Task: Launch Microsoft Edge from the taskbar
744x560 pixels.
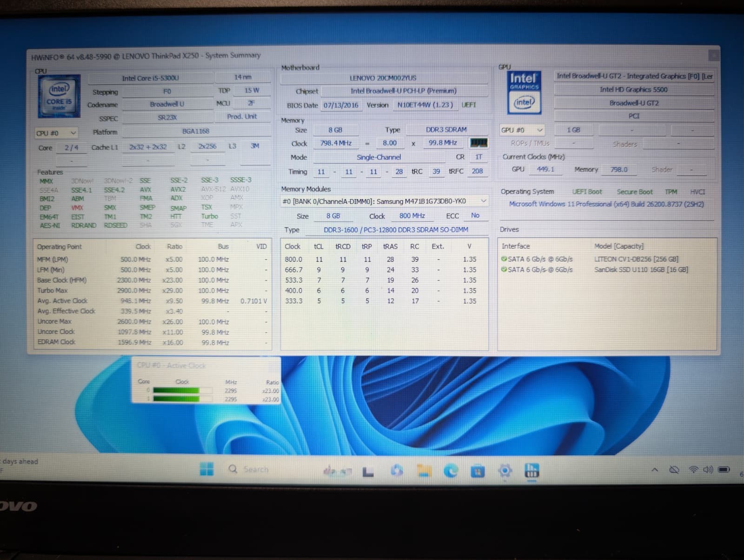Action: [x=451, y=471]
